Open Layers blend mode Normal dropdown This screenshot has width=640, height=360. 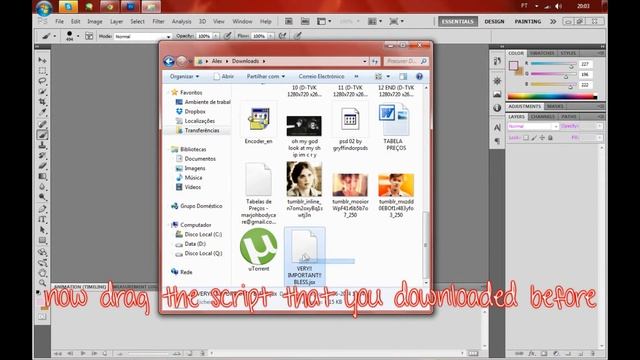coord(533,127)
